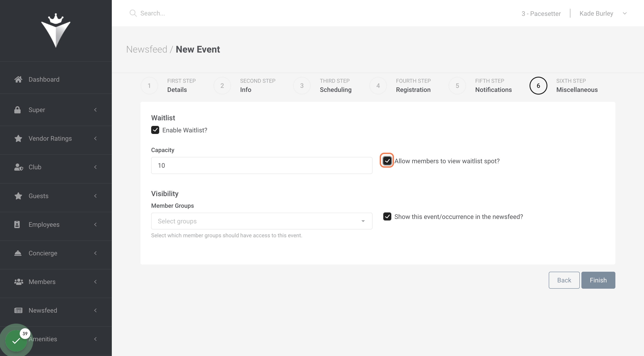Expand the Super menu chevron
644x356 pixels.
click(x=95, y=110)
